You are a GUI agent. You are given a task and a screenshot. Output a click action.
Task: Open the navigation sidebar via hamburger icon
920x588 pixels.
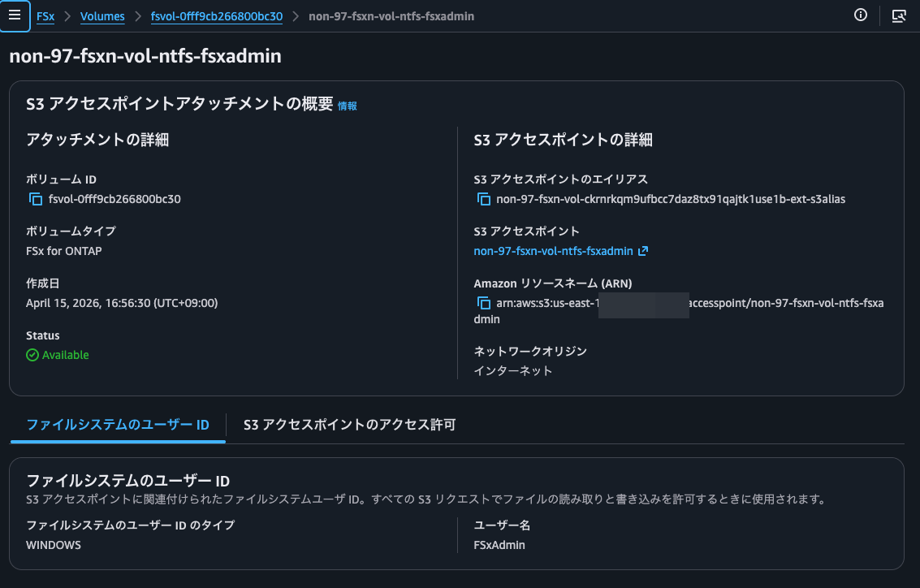(x=16, y=15)
